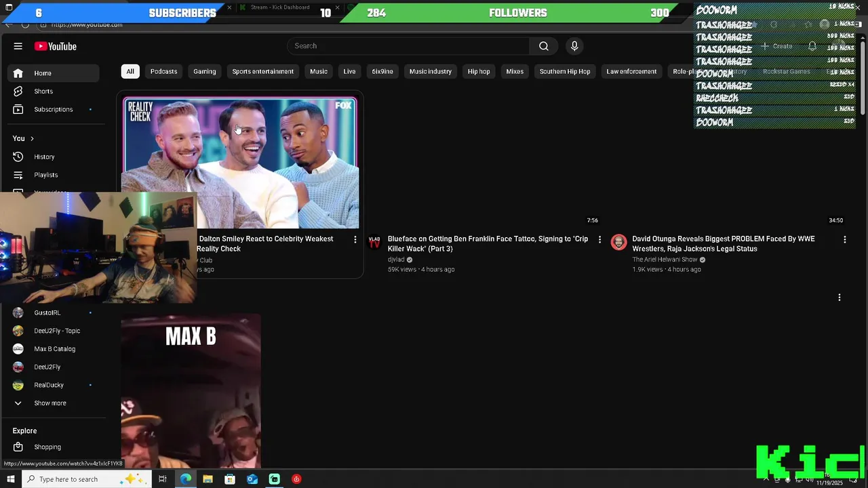Select the Music industry chip
Viewport: 868px width, 488px height.
pos(431,71)
